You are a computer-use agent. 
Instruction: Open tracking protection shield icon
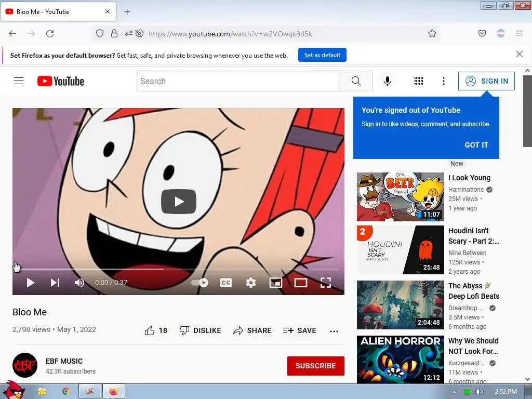coord(99,33)
